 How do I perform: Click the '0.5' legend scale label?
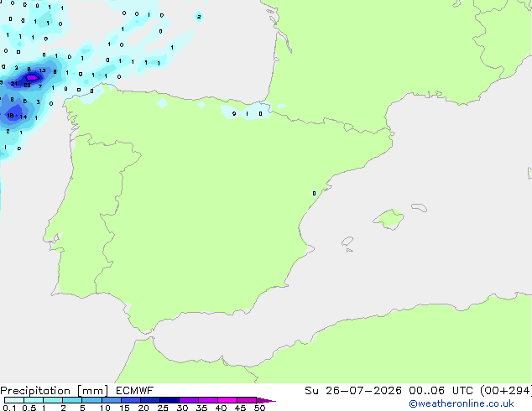click(29, 408)
